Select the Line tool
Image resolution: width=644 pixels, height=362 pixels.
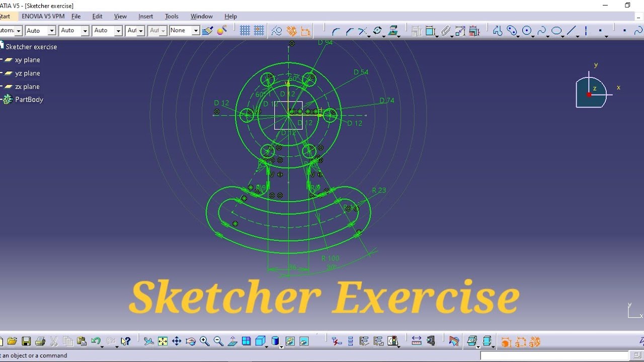572,31
